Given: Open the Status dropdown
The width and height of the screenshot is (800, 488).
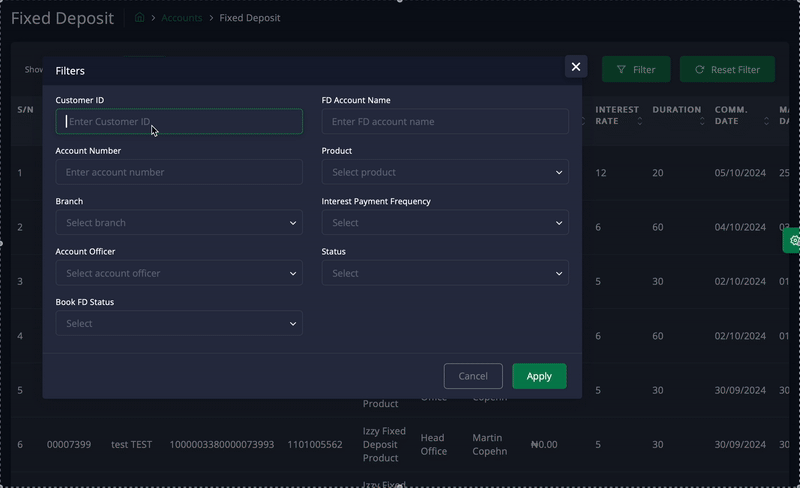Looking at the screenshot, I should pos(445,273).
